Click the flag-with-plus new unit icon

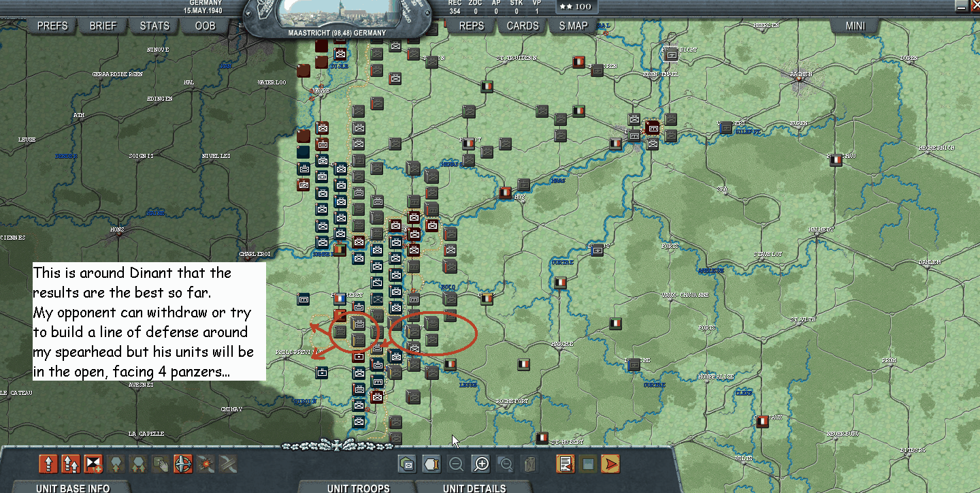[93, 464]
